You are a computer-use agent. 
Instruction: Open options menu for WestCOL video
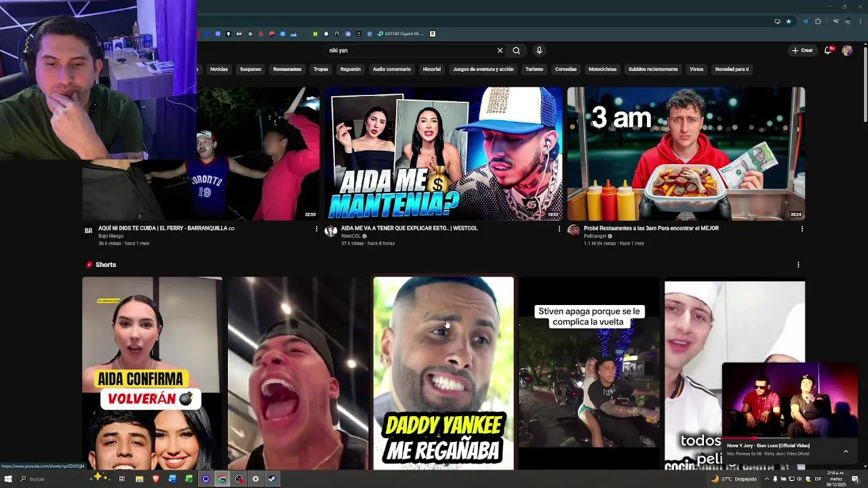(559, 229)
